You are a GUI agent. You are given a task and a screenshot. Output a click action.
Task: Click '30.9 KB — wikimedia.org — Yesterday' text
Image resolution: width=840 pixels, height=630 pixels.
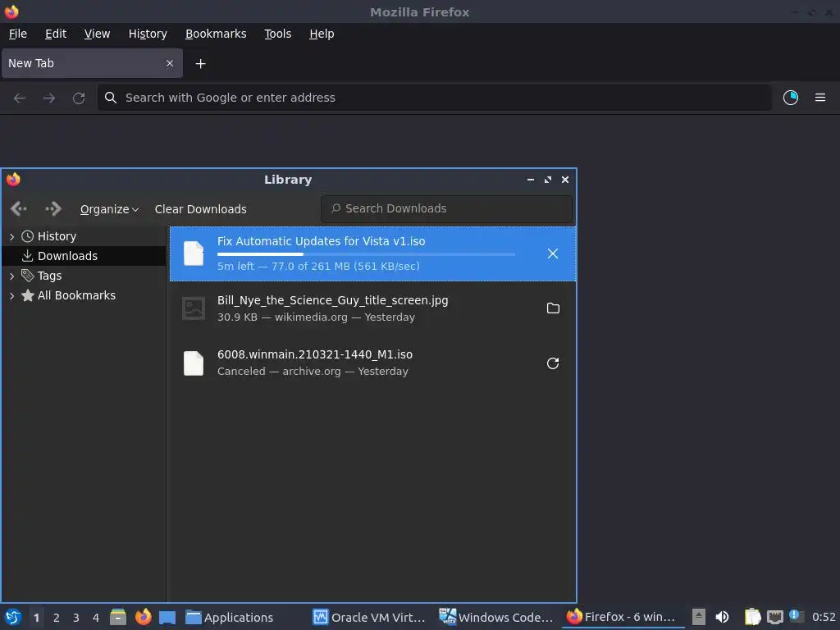[x=316, y=317]
